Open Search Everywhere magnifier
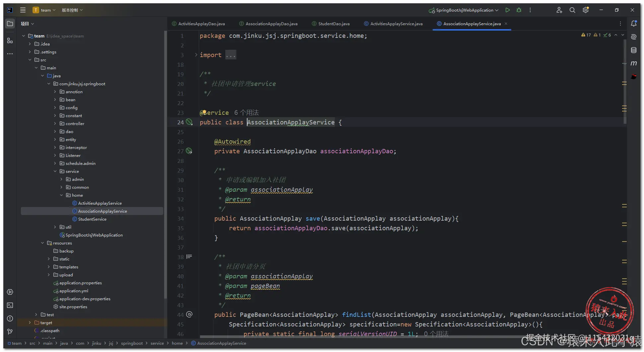This screenshot has width=644, height=352. tap(572, 10)
